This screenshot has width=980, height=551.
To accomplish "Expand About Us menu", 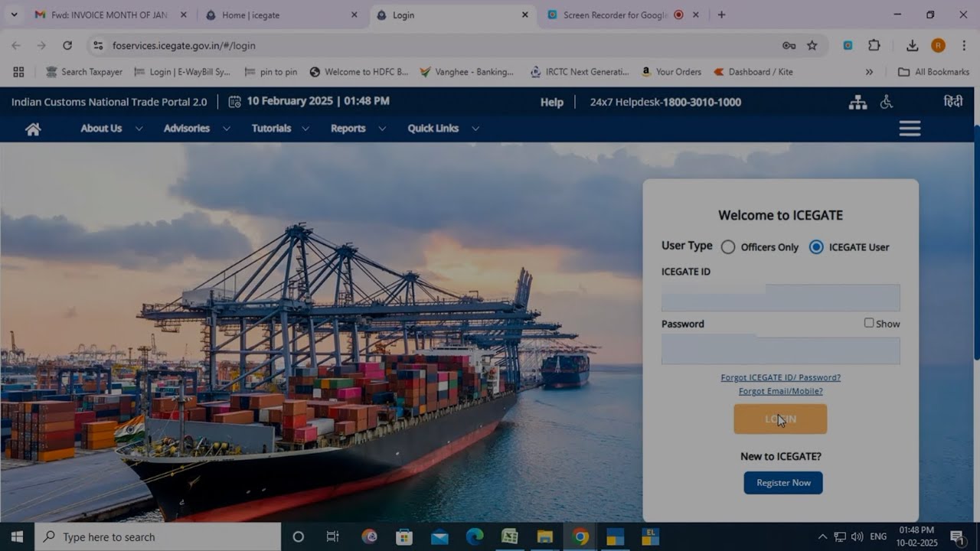I will pos(112,129).
